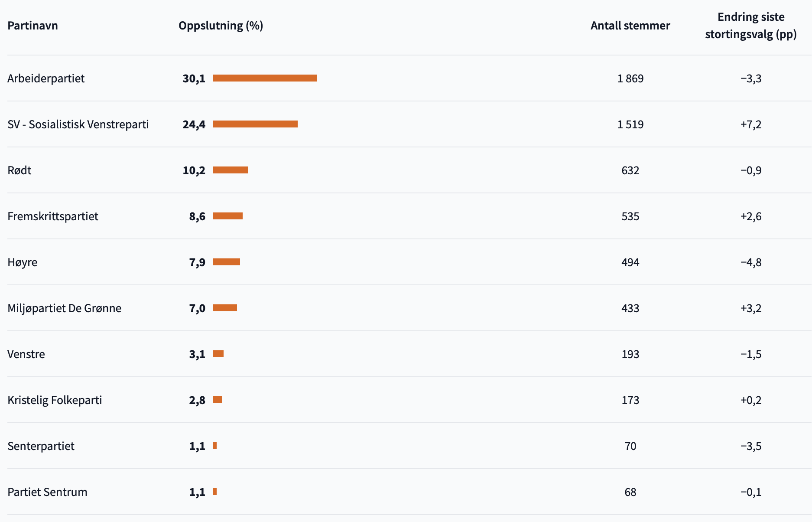Click Miljøpartiet De Grønne's orange bar
Image resolution: width=812 pixels, height=522 pixels.
[225, 308]
